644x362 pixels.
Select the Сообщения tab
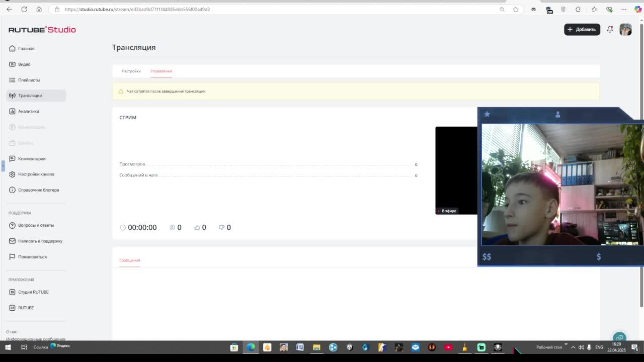click(x=129, y=260)
